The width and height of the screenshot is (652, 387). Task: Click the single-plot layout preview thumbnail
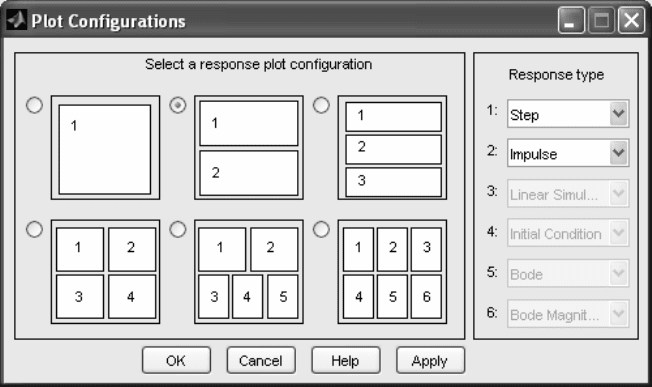[x=105, y=148]
